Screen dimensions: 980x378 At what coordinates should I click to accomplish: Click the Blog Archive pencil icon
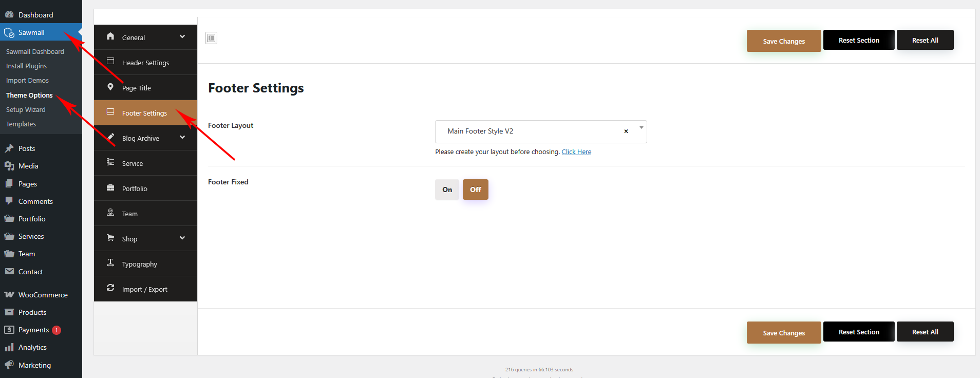point(110,137)
